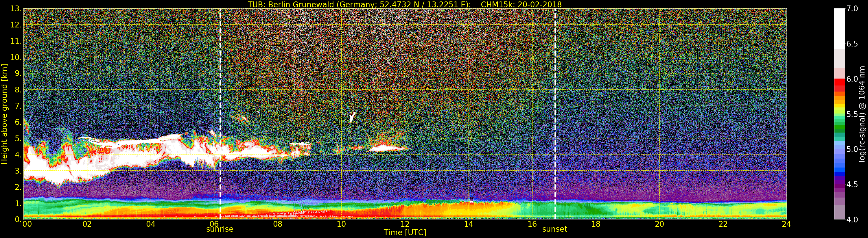
Task: Click the height axis tick label '2.'
Action: click(x=18, y=187)
